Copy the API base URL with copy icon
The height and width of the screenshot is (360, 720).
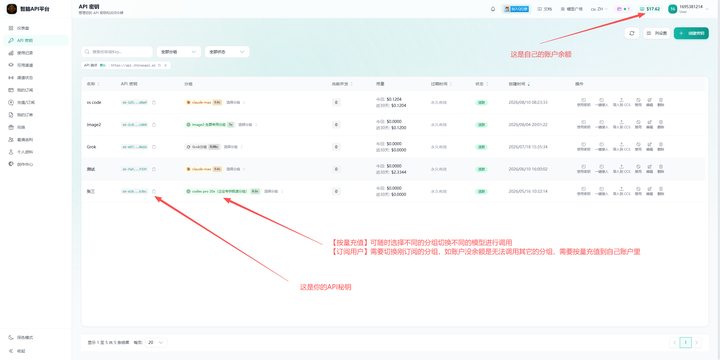[159, 66]
